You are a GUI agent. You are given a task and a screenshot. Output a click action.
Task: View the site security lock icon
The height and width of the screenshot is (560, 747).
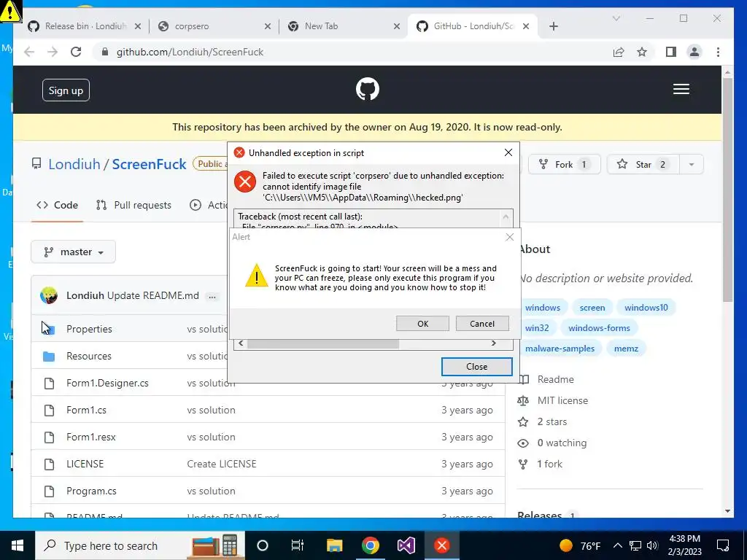[x=105, y=52]
